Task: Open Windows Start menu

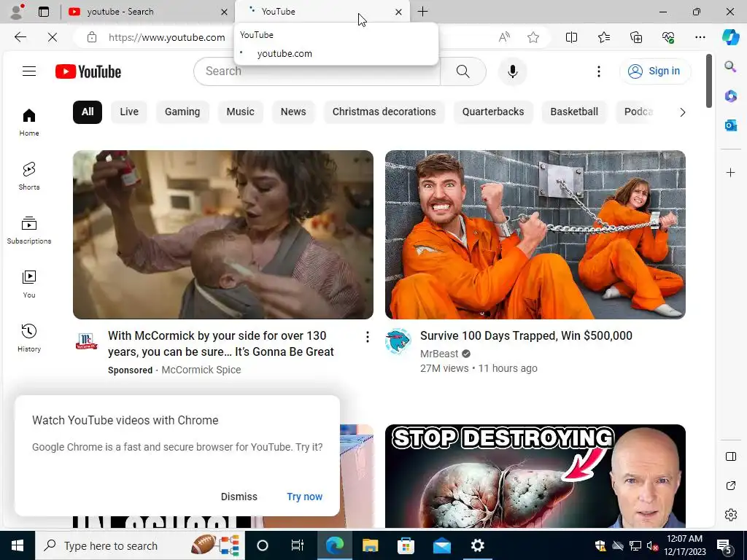Action: [18, 545]
